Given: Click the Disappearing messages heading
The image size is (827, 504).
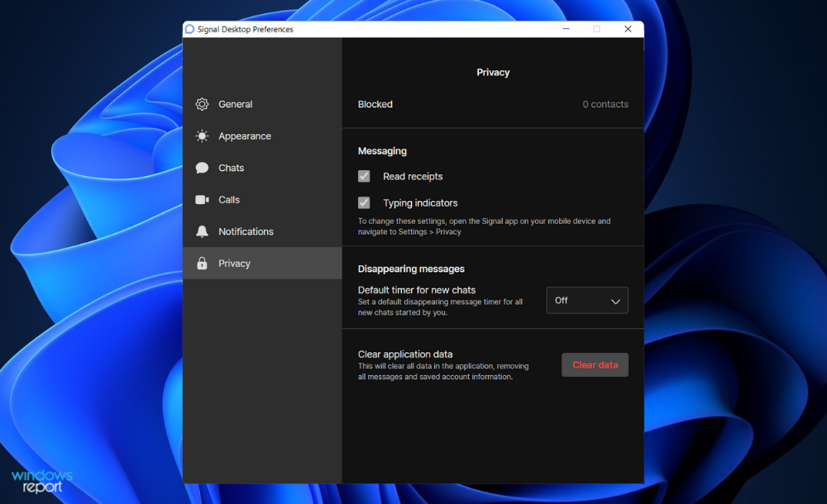Looking at the screenshot, I should click(411, 269).
